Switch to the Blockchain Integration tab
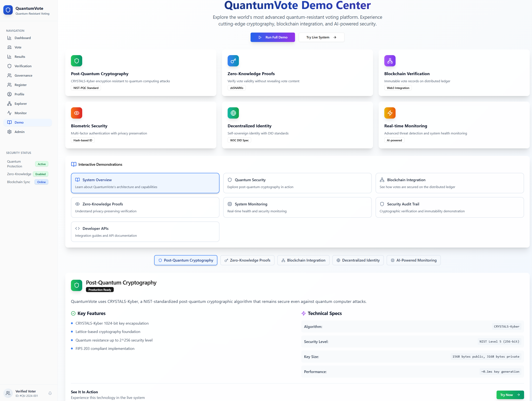 pyautogui.click(x=303, y=260)
